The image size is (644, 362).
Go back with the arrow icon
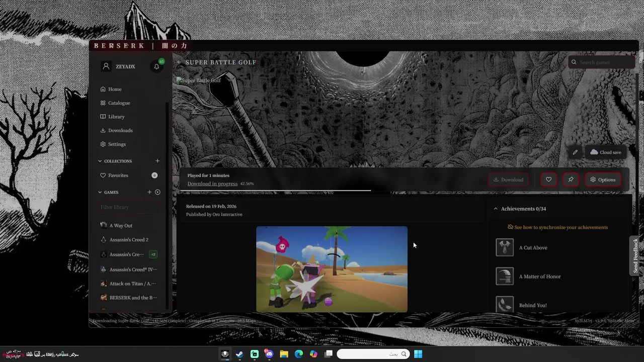coord(179,62)
